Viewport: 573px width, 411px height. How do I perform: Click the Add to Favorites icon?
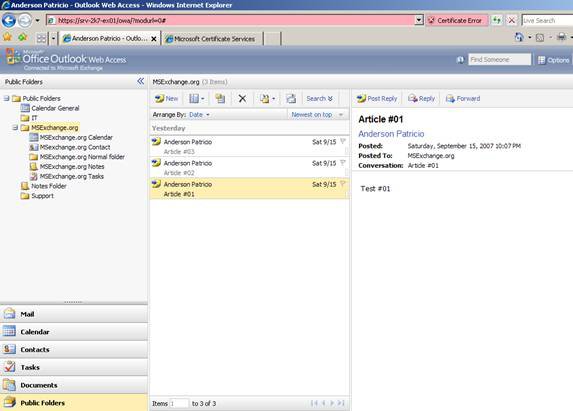[23, 37]
